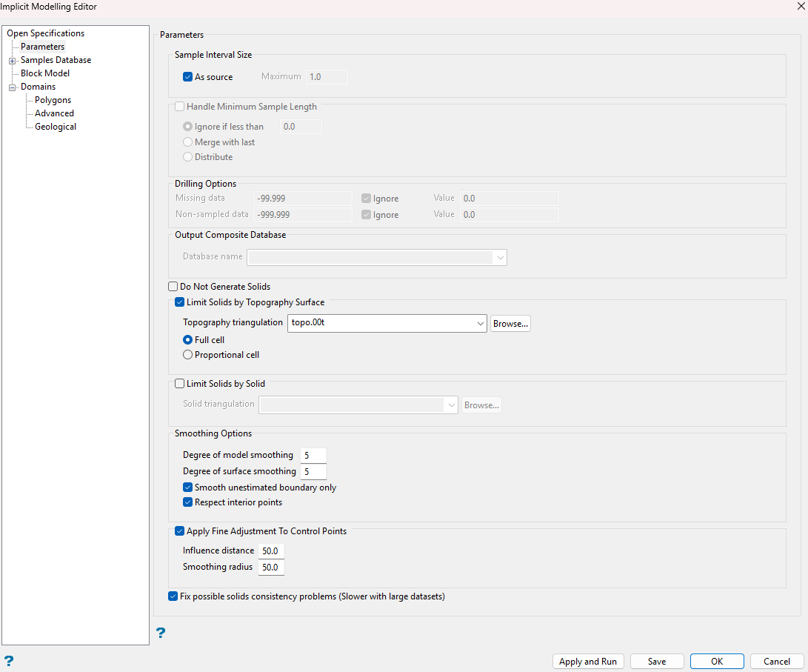Image resolution: width=808 pixels, height=672 pixels.
Task: Select the Samples Database tree item
Action: [56, 60]
